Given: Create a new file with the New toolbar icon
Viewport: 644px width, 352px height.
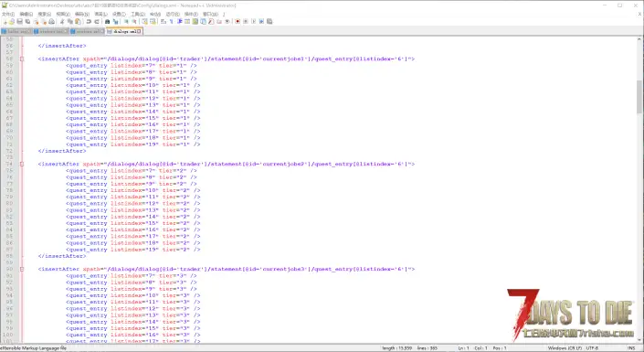Looking at the screenshot, I should click(5, 21).
